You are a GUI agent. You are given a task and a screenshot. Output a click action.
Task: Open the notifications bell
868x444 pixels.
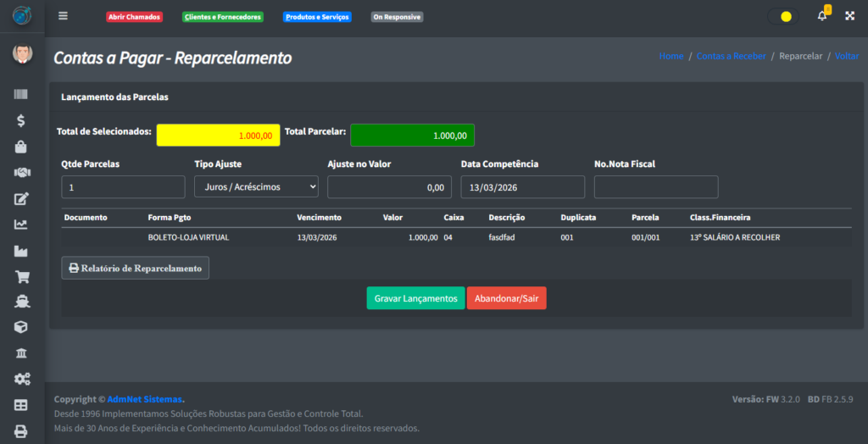coord(821,16)
